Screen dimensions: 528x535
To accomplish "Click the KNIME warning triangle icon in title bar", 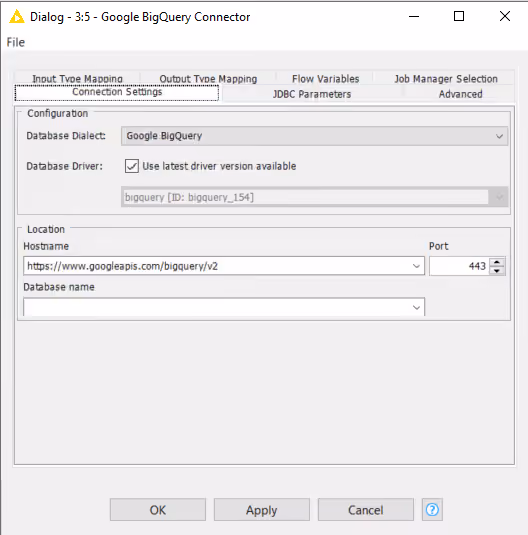I will [x=16, y=16].
